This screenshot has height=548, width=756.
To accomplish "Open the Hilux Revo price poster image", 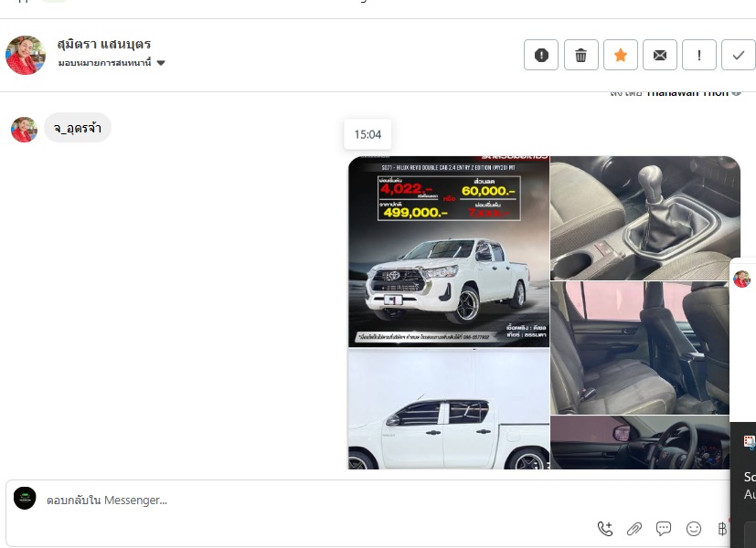I will [449, 251].
